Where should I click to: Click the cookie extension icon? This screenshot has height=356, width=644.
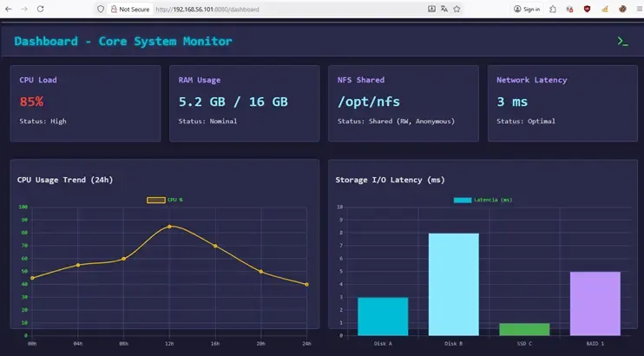click(x=622, y=9)
